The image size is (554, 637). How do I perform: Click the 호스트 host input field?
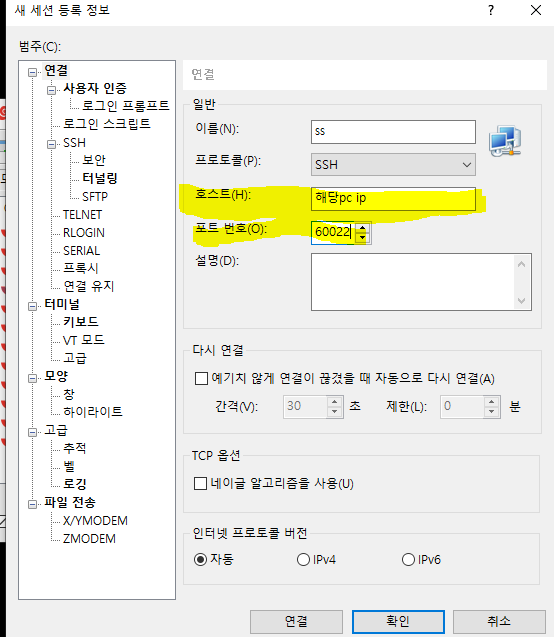point(393,199)
